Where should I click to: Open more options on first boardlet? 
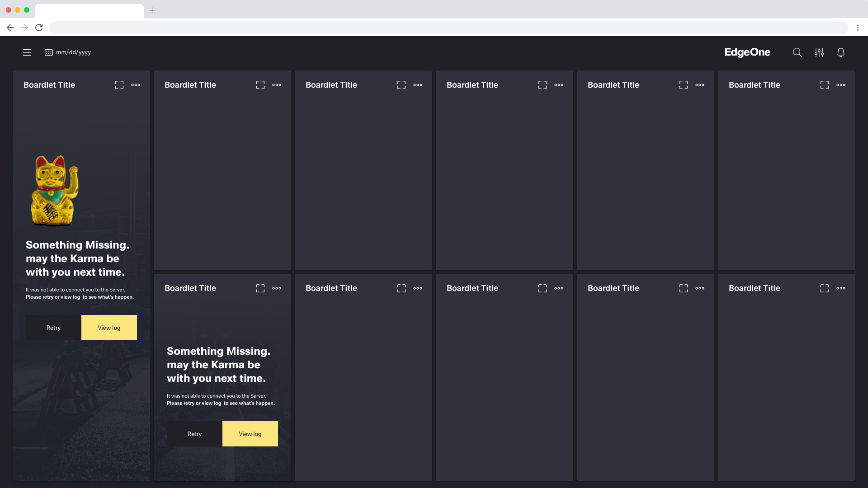pyautogui.click(x=136, y=85)
